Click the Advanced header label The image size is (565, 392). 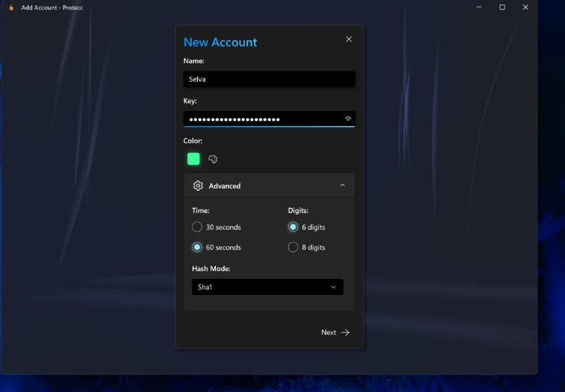(x=225, y=186)
